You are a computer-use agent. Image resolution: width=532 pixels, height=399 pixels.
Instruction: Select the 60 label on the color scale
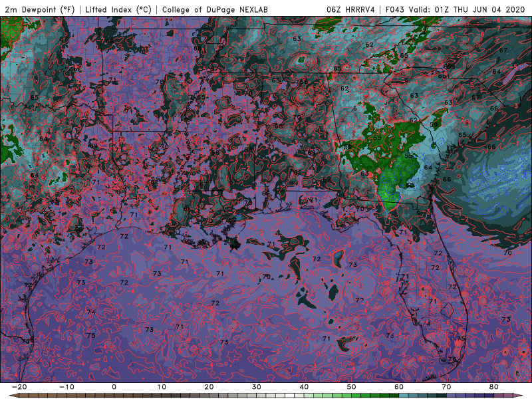[x=399, y=387]
